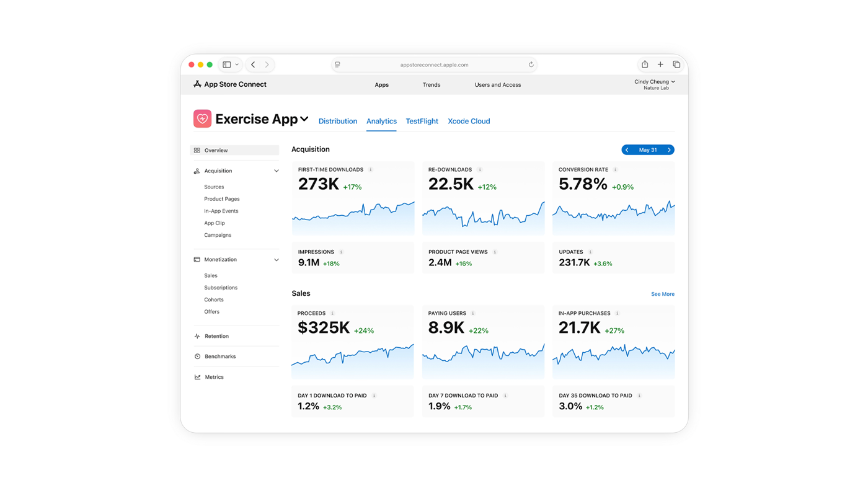Show info for Day 1 Download to Paid

374,396
